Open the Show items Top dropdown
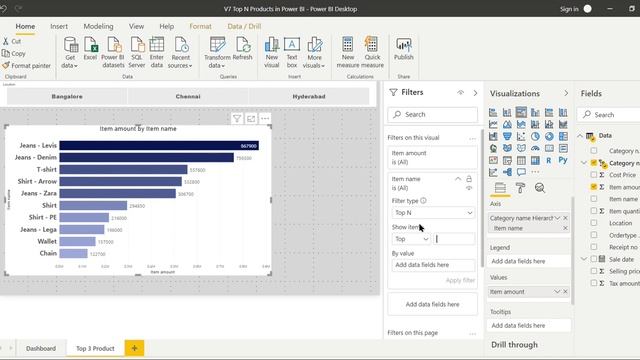 (411, 239)
